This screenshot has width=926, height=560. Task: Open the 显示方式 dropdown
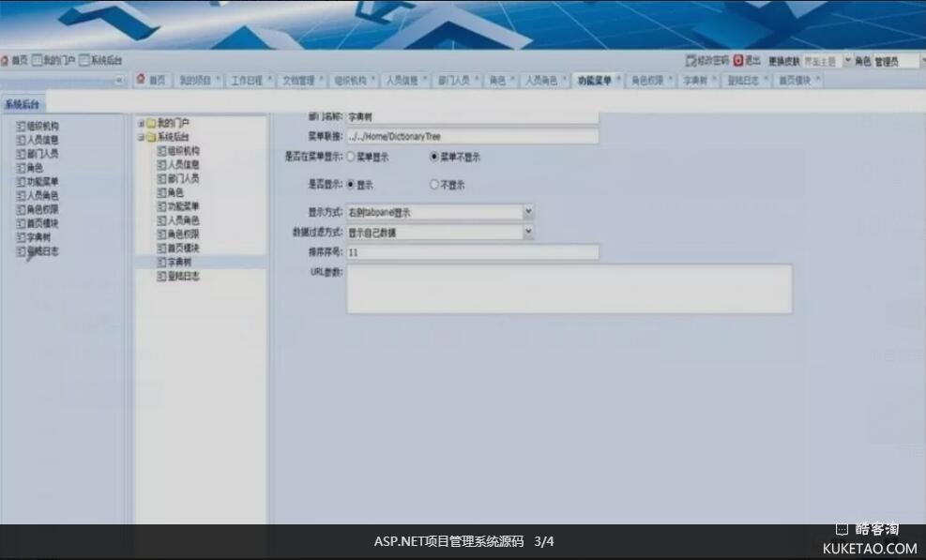point(528,211)
